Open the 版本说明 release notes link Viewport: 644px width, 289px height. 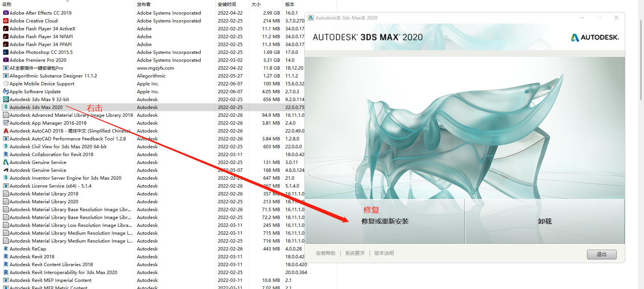point(384,253)
